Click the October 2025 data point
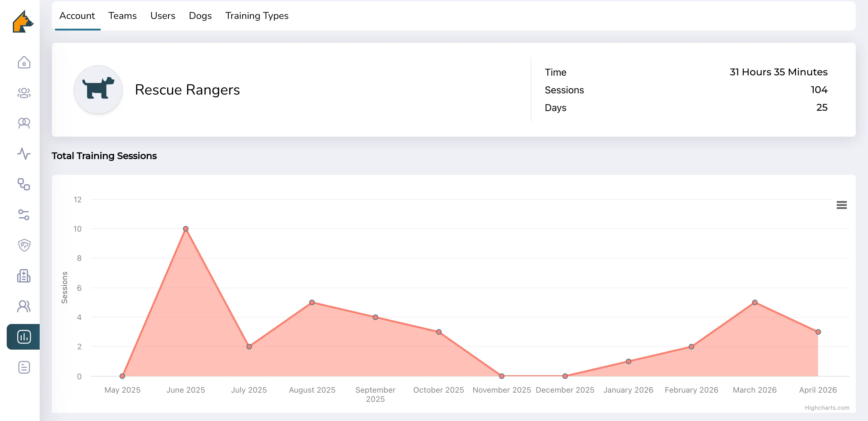 coord(439,332)
